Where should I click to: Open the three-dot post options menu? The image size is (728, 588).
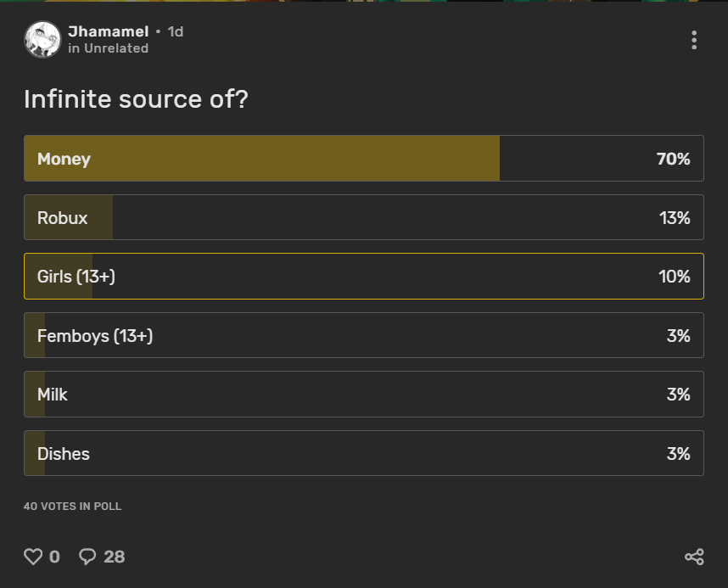694,40
